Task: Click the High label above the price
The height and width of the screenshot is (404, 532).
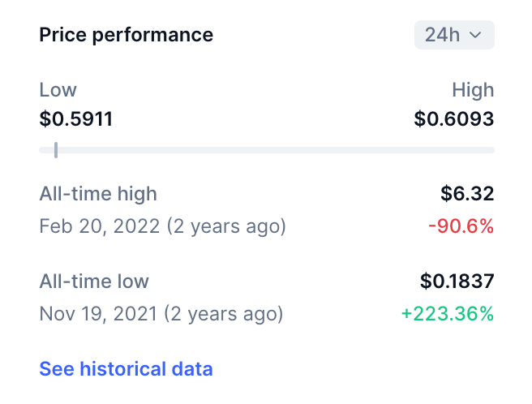Action: tap(473, 90)
